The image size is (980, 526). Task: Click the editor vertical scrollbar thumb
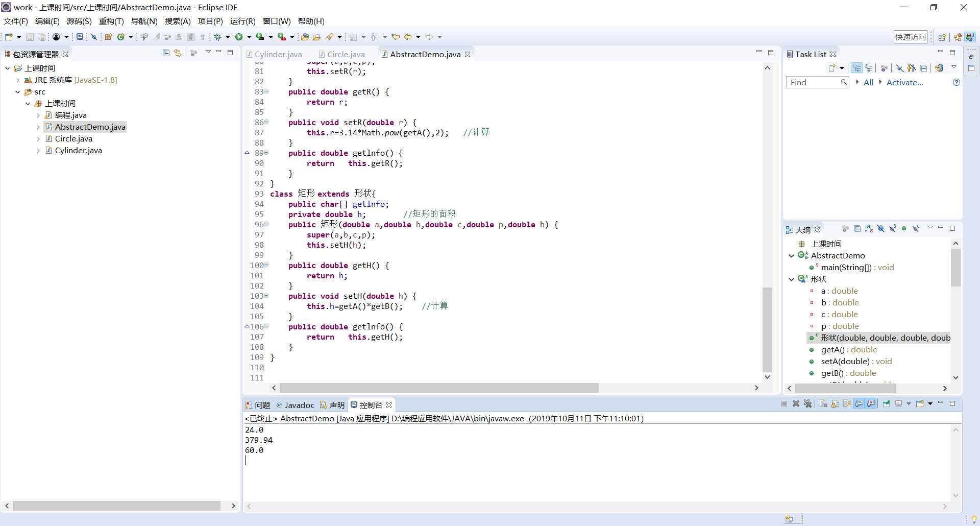pyautogui.click(x=767, y=329)
